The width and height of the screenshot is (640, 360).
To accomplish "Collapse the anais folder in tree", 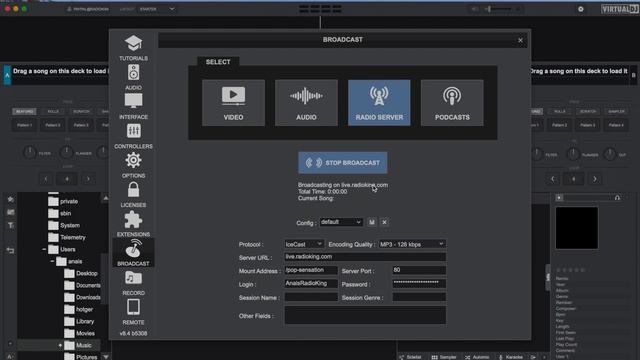I will (x=52, y=261).
